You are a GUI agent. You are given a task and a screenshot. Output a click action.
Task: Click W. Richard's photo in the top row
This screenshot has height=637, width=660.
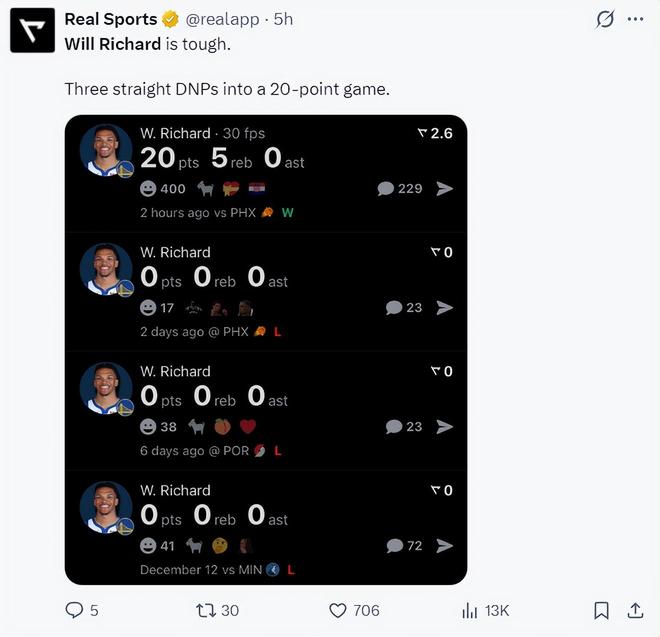(x=105, y=150)
